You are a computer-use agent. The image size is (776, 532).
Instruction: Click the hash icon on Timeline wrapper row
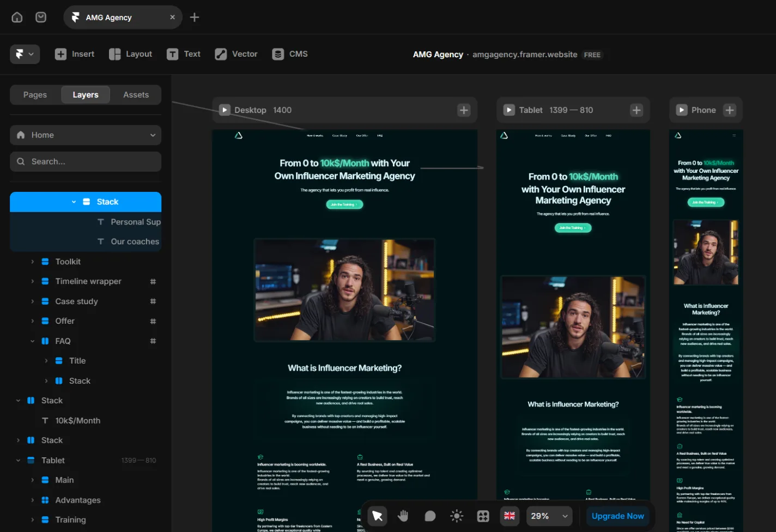pyautogui.click(x=153, y=281)
